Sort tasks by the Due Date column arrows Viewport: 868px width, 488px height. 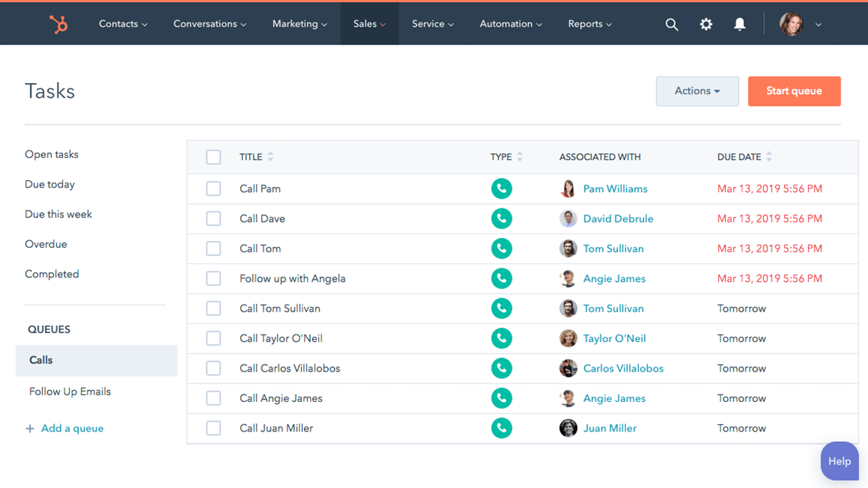pyautogui.click(x=769, y=156)
